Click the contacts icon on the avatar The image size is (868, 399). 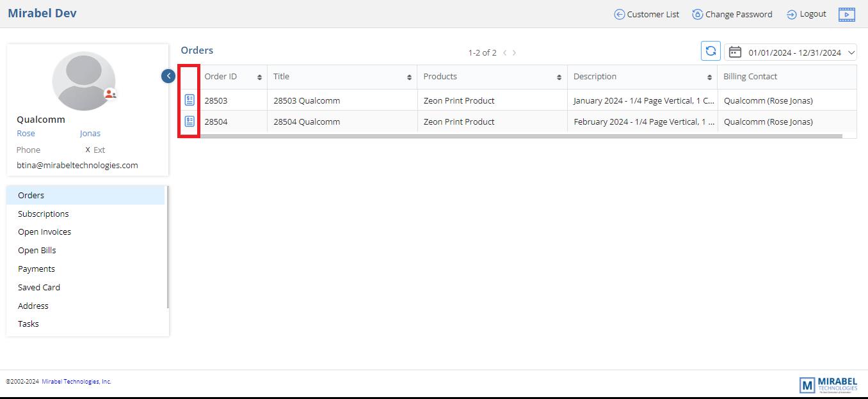pyautogui.click(x=111, y=94)
